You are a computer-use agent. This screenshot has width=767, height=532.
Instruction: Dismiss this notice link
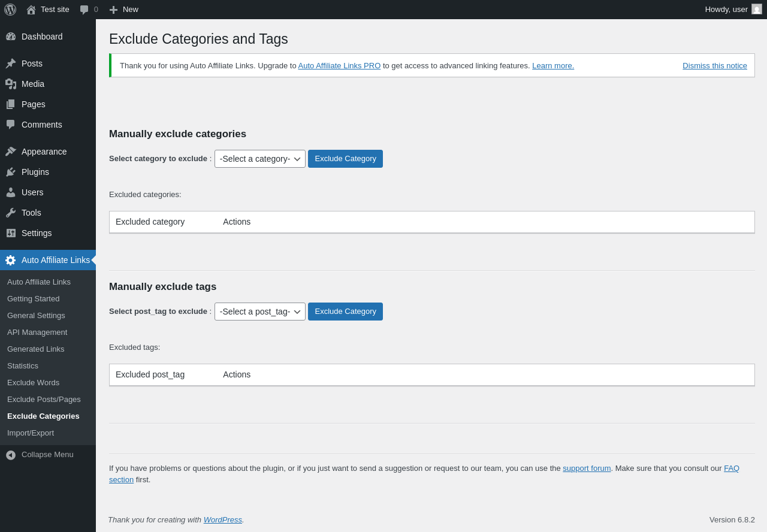pos(715,65)
